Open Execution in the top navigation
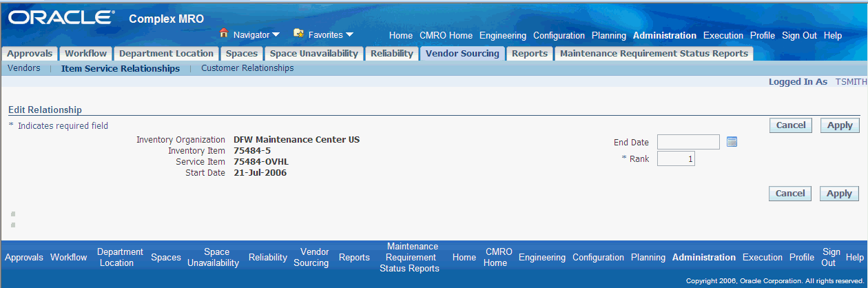868x288 pixels. click(723, 35)
